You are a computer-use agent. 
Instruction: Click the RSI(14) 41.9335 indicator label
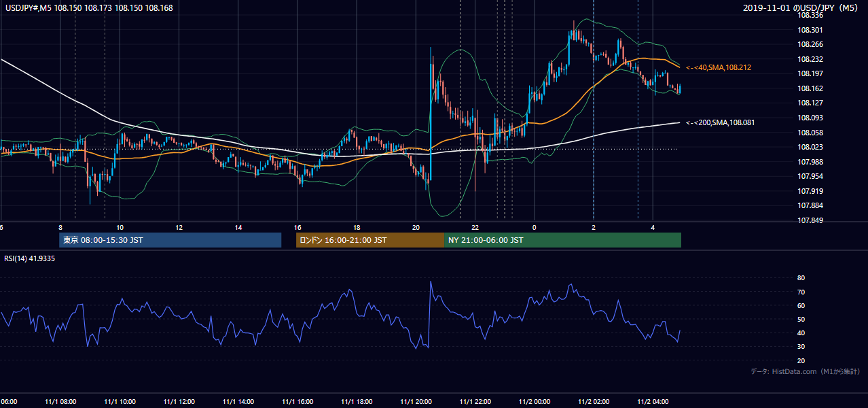[x=30, y=258]
